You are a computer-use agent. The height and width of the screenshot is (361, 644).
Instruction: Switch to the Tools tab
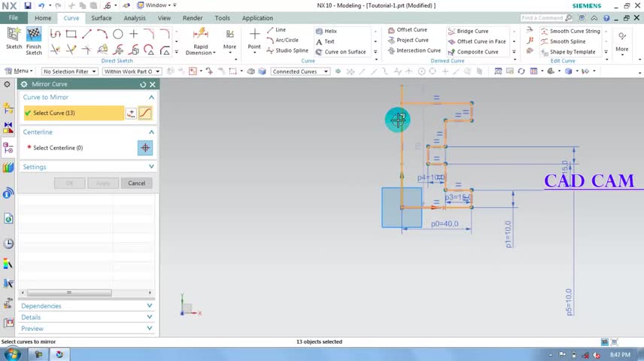222,18
